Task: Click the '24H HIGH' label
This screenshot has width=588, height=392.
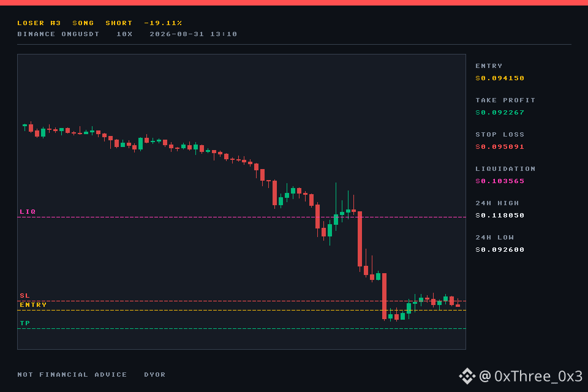Action: point(497,203)
